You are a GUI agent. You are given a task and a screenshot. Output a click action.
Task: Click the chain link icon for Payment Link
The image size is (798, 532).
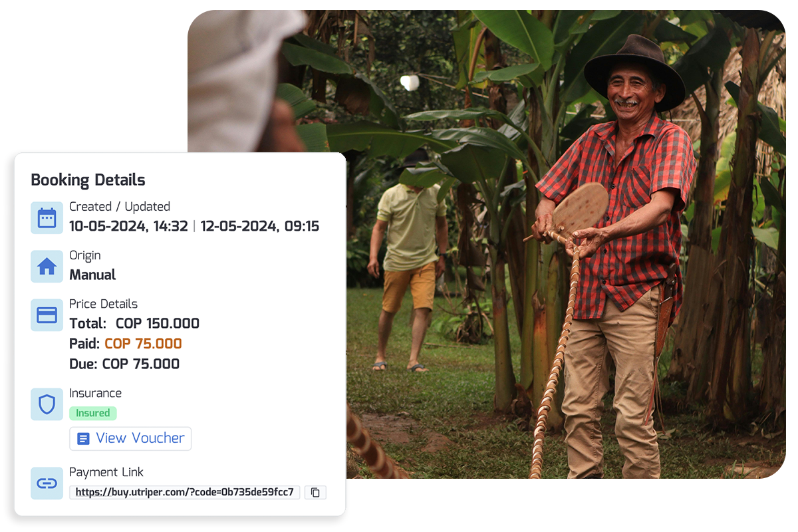tap(47, 483)
